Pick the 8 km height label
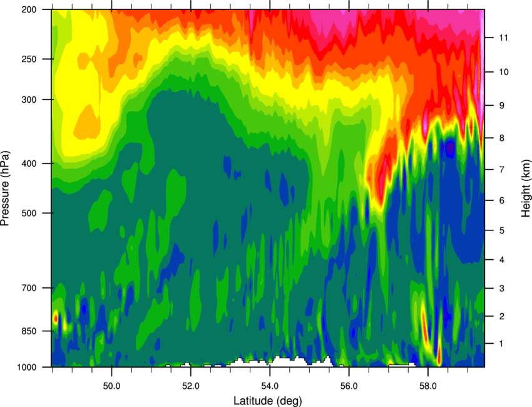 pos(501,138)
